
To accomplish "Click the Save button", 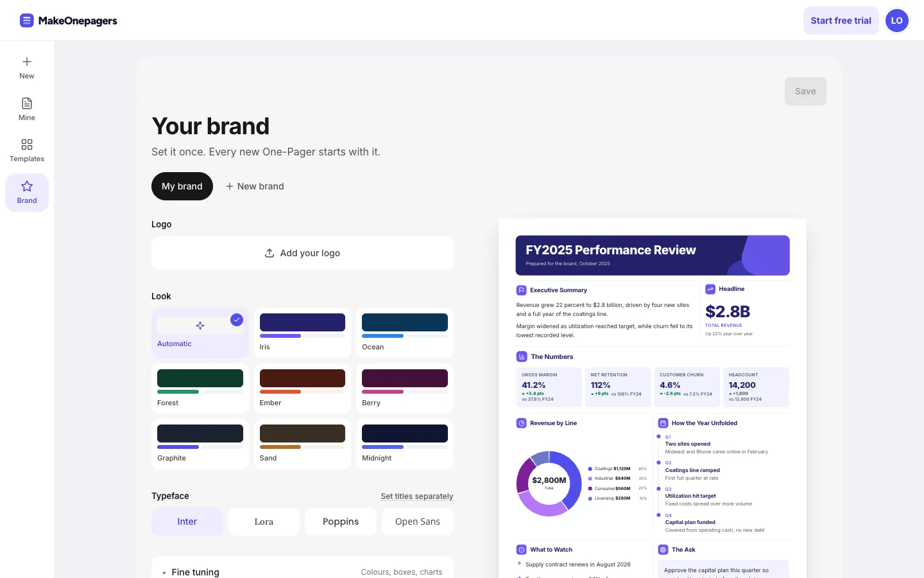I will 805,91.
